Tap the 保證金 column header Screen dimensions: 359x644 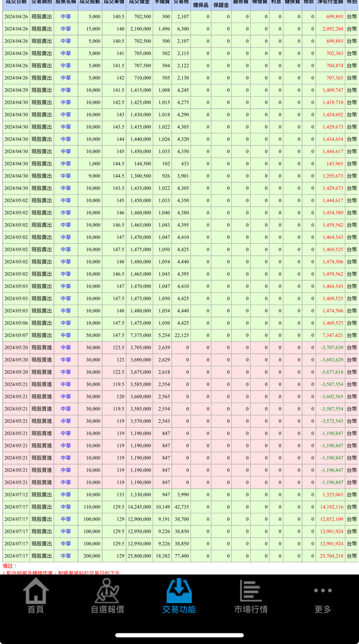click(221, 5)
